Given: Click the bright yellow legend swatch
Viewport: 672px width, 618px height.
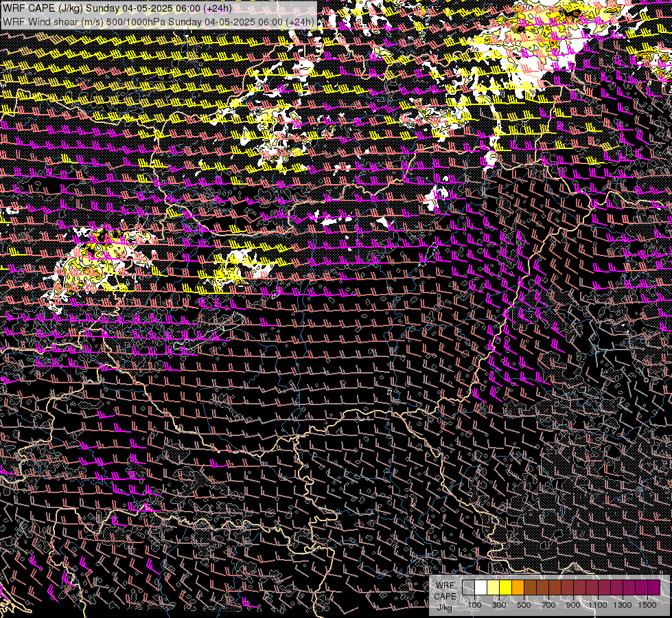Looking at the screenshot, I should (506, 587).
